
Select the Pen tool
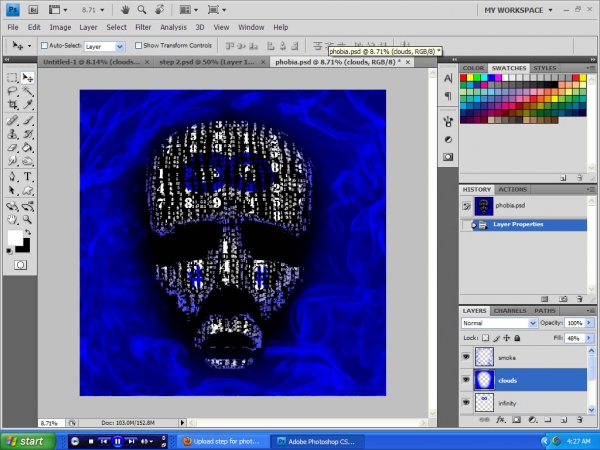tap(12, 176)
